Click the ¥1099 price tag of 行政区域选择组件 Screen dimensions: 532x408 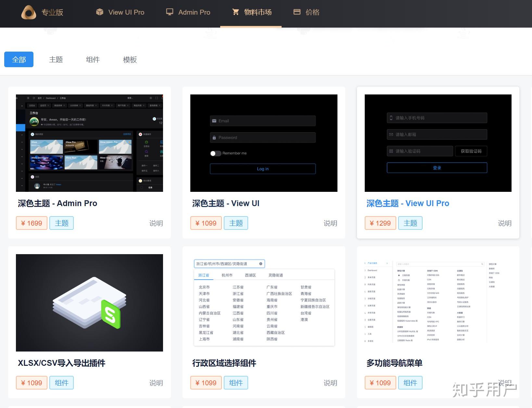coord(206,383)
